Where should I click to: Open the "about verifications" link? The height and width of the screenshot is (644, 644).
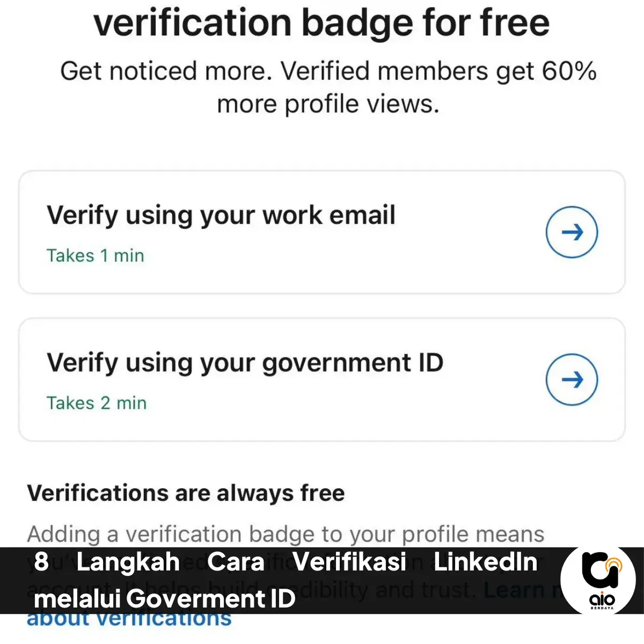pyautogui.click(x=129, y=619)
